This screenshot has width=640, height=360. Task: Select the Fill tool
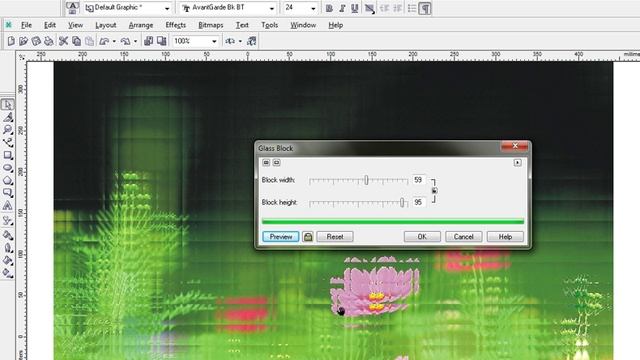click(x=7, y=260)
